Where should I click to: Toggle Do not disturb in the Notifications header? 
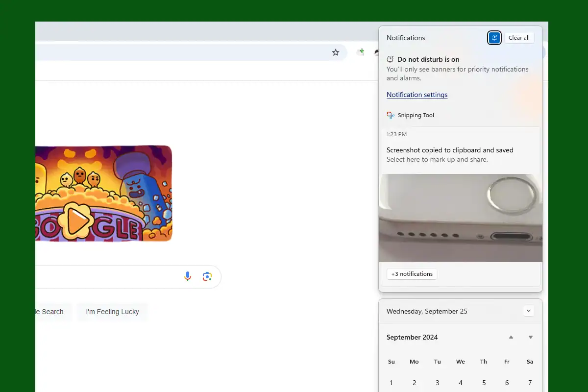pos(494,37)
